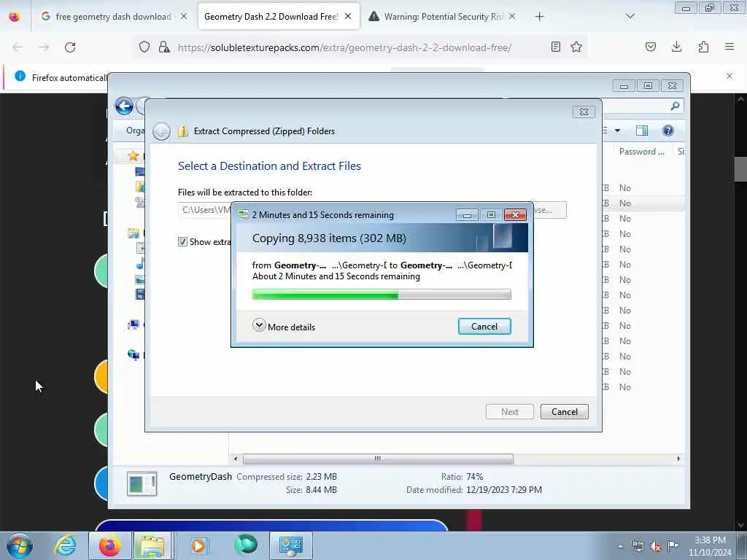Click the Firefox address bar URL
Screen dimensions: 747x560
344,47
